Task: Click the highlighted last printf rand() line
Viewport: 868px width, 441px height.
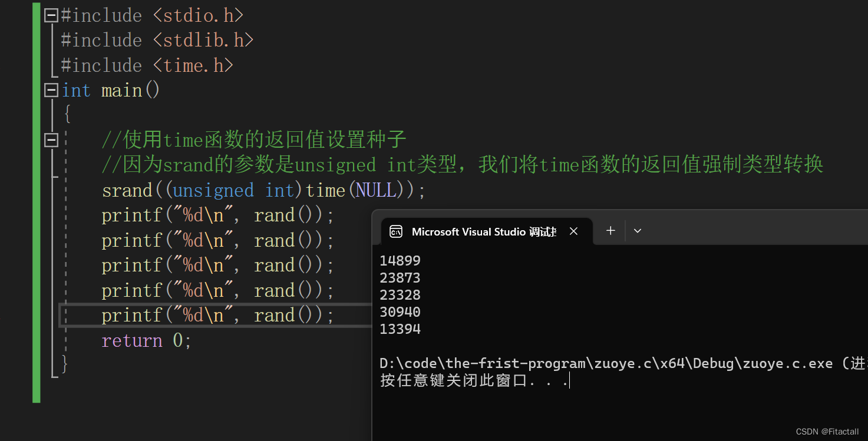Action: (x=218, y=316)
